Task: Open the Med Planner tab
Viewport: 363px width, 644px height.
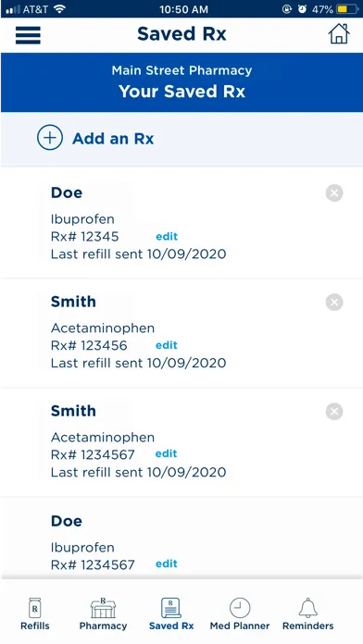Action: pos(240,613)
